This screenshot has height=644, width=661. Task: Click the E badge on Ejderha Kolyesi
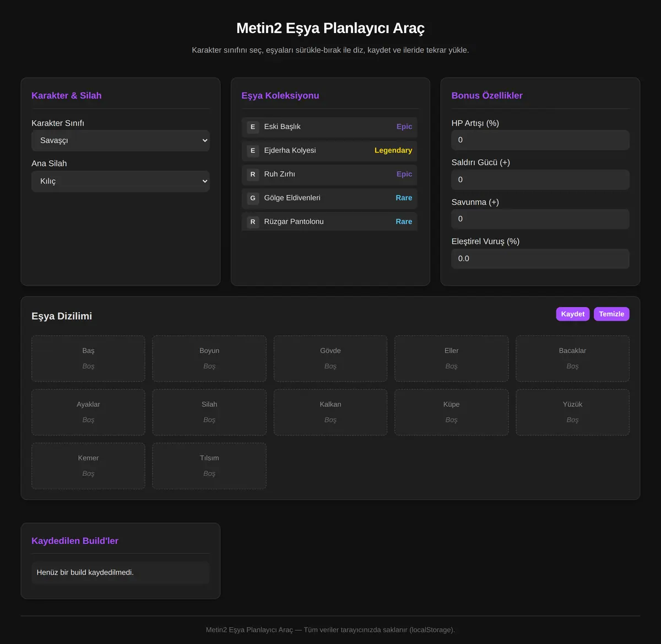pos(253,150)
